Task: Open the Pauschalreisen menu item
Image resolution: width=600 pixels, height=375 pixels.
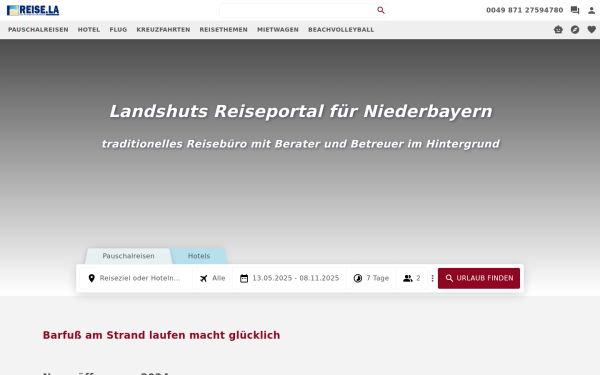Action: click(38, 29)
